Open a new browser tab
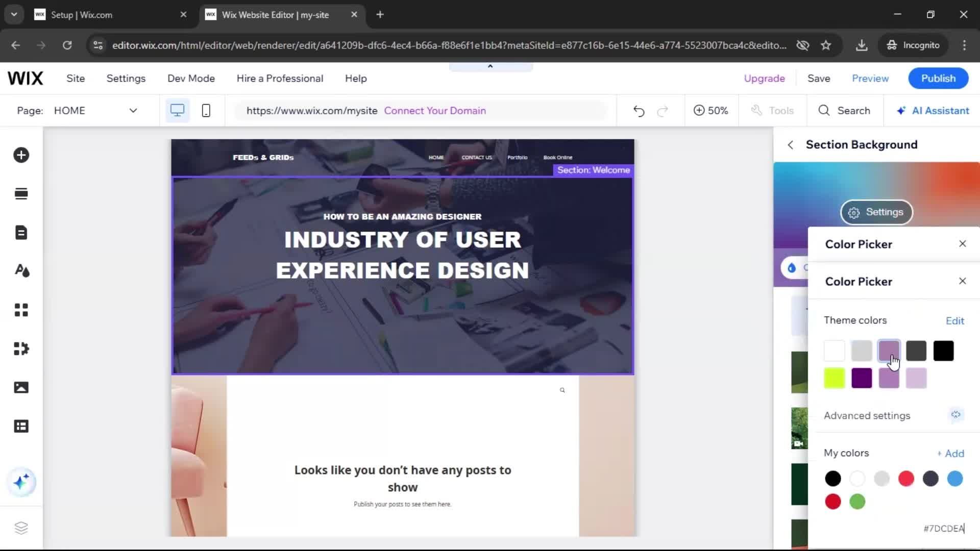The width and height of the screenshot is (980, 551). tap(380, 15)
